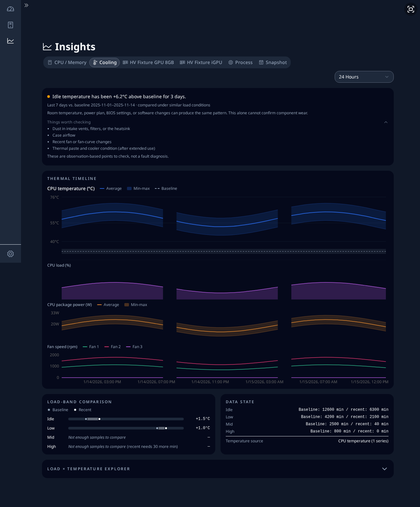Click High row 'Not enough samples' message
The width and height of the screenshot is (420, 507).
pyautogui.click(x=123, y=447)
